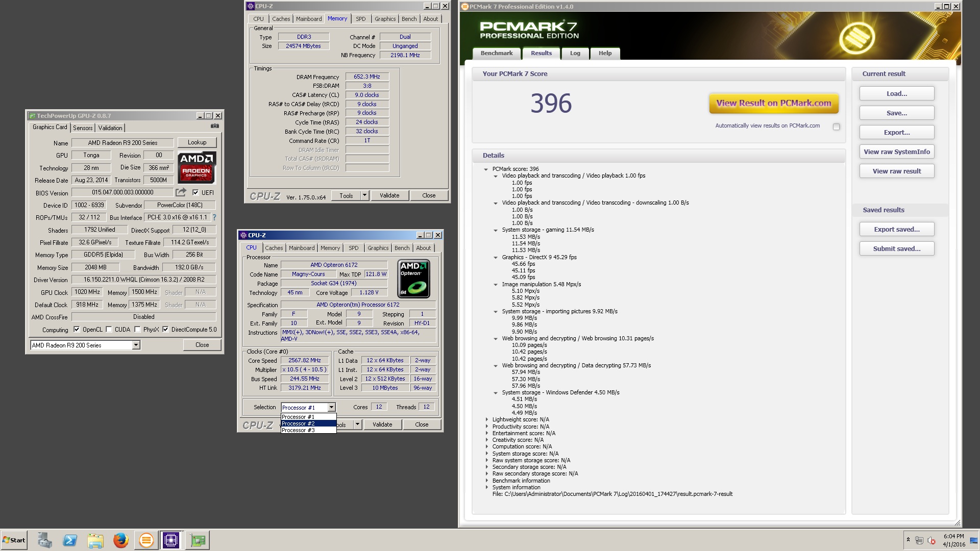Viewport: 980px width, 551px height.
Task: Click the GPU-Z title bar icon
Action: (x=32, y=116)
